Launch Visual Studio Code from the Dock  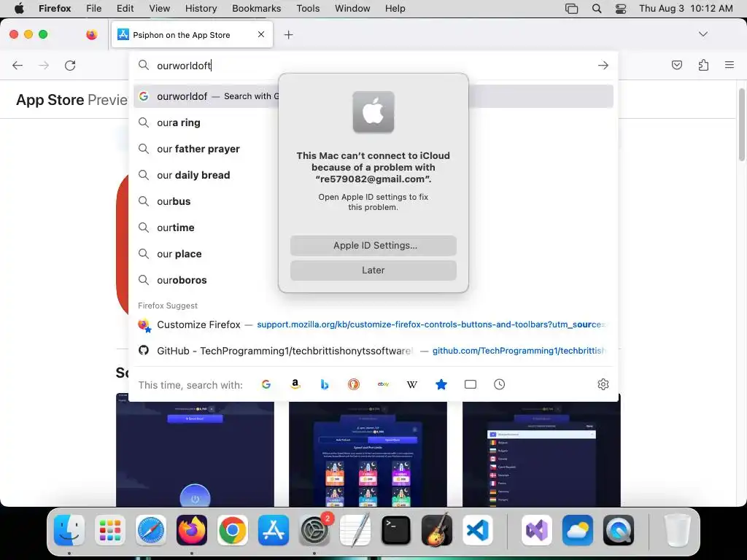(478, 530)
